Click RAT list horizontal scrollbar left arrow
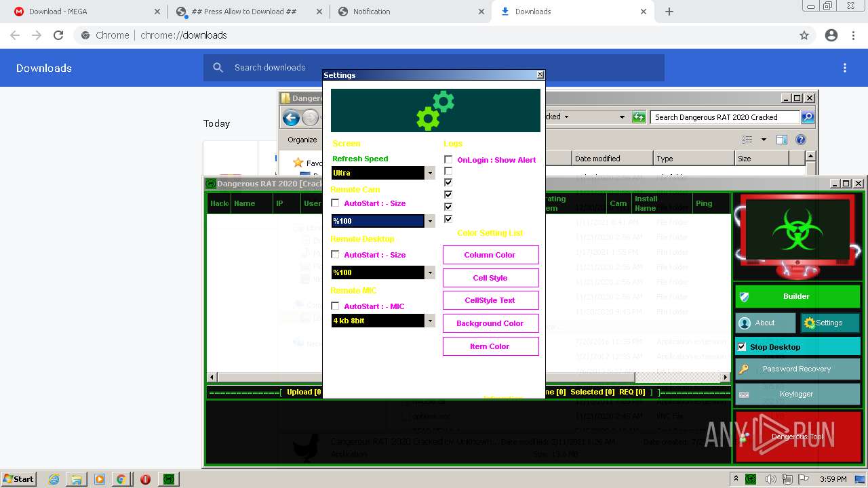868x488 pixels. coord(212,377)
